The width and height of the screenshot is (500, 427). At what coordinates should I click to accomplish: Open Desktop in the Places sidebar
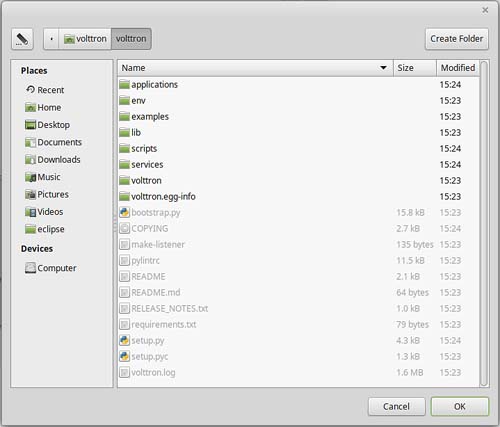tap(47, 125)
